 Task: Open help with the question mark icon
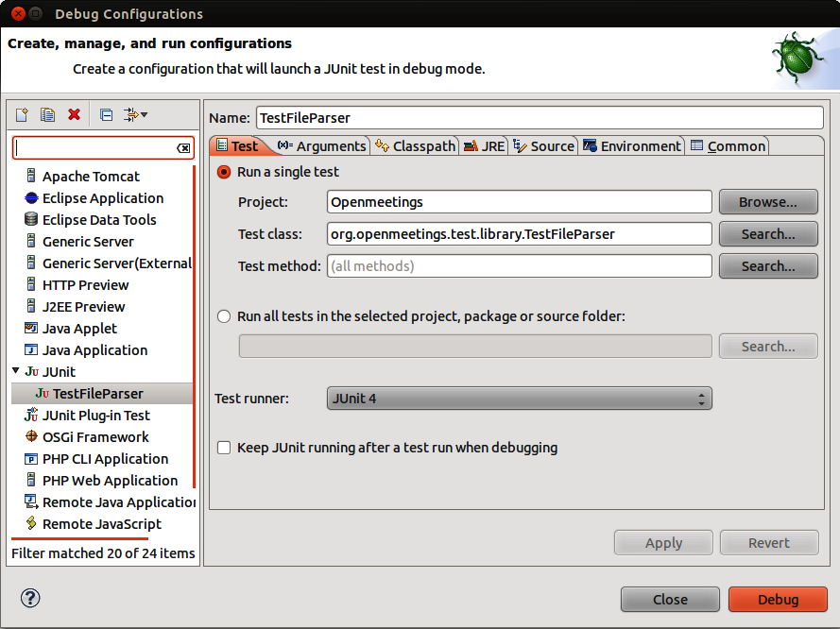click(30, 598)
